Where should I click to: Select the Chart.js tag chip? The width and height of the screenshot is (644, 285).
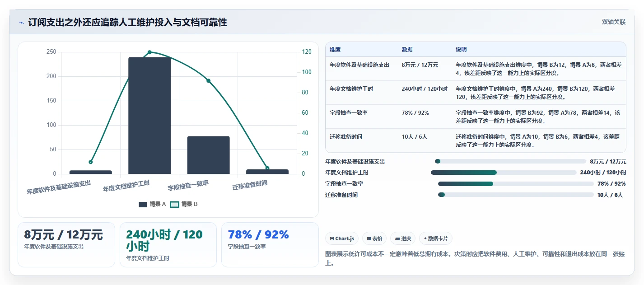pyautogui.click(x=342, y=238)
